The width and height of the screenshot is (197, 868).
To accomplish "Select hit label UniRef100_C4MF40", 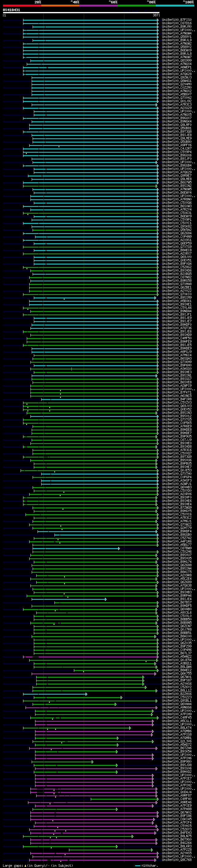I will pos(177,799).
